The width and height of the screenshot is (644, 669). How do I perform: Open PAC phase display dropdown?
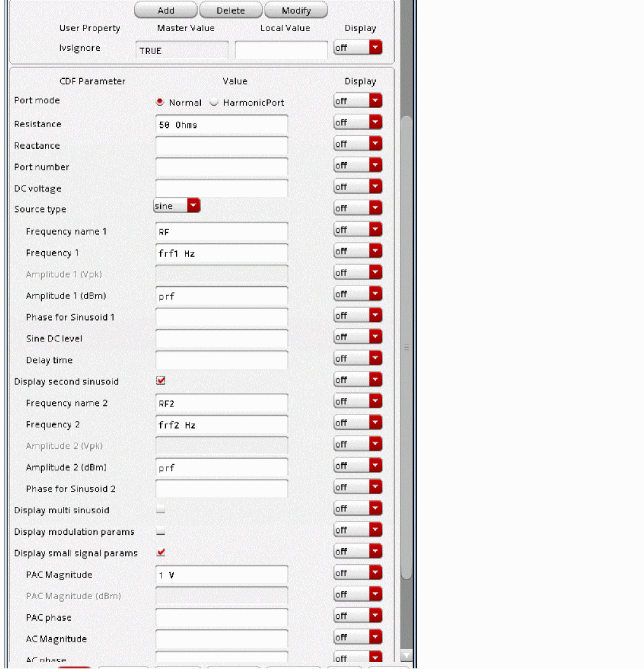pyautogui.click(x=358, y=615)
